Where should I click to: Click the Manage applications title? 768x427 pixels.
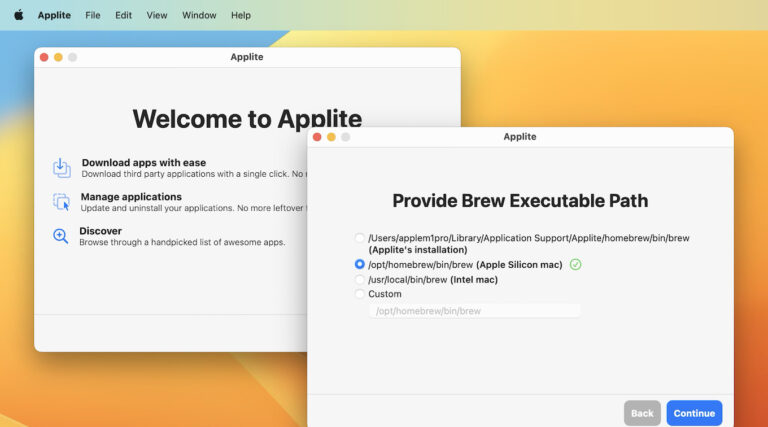click(131, 197)
